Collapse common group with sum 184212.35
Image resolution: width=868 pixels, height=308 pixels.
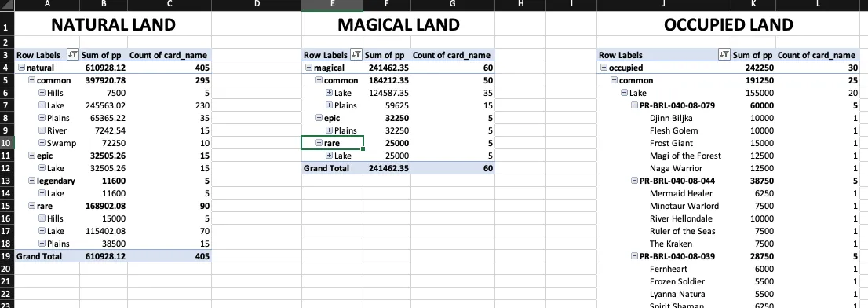tap(319, 80)
